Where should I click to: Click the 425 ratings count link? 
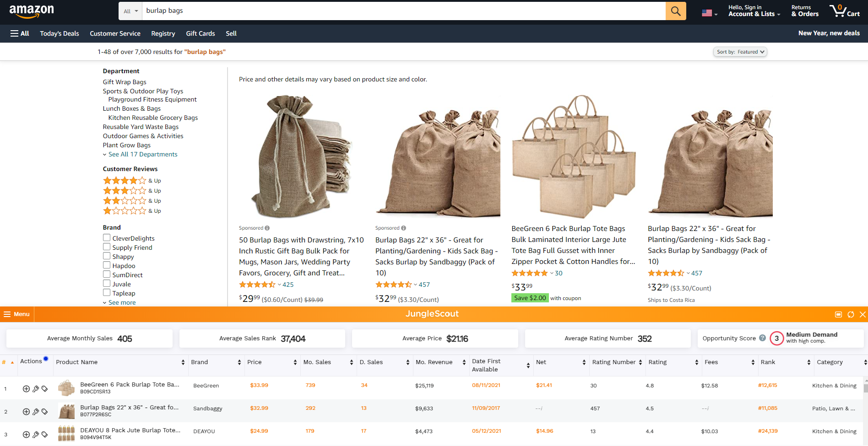point(288,285)
